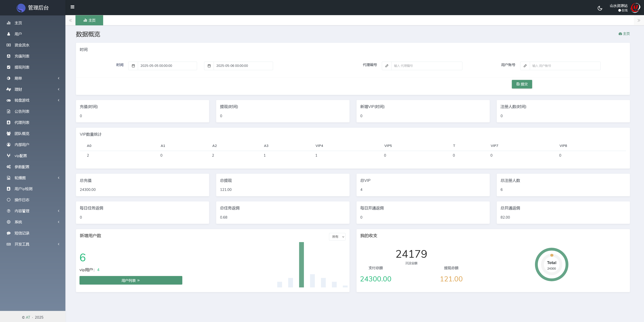Open 充值列表 in the sidebar
This screenshot has width=644, height=322.
22,56
